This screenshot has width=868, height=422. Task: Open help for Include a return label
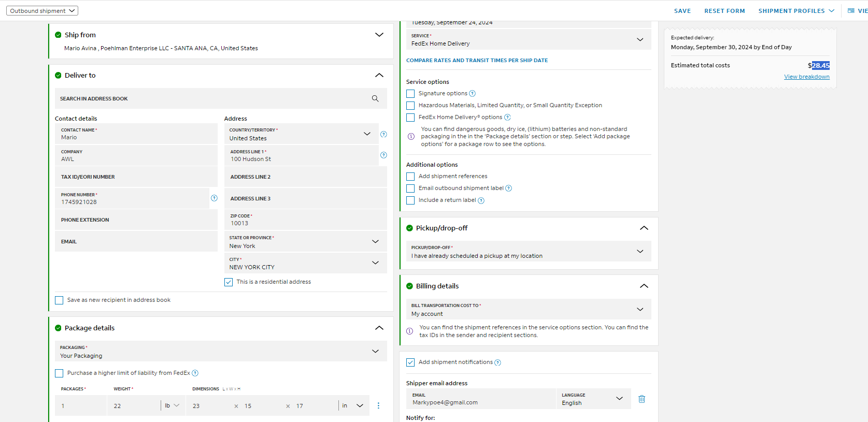point(481,200)
